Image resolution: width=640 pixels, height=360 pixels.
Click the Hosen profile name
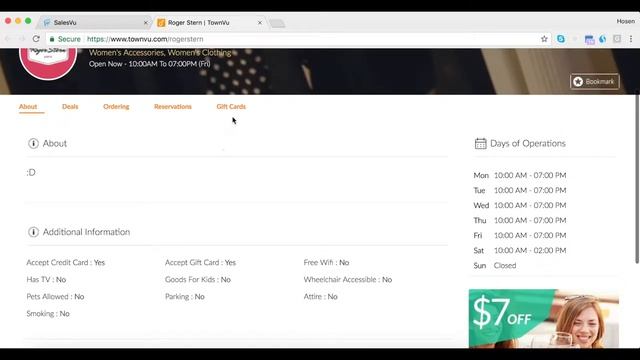[626, 21]
